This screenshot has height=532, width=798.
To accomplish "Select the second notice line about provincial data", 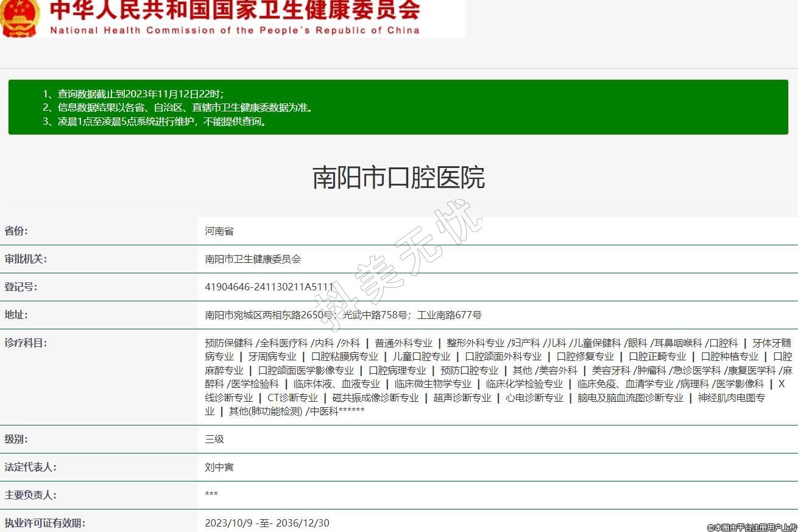I will tap(178, 108).
